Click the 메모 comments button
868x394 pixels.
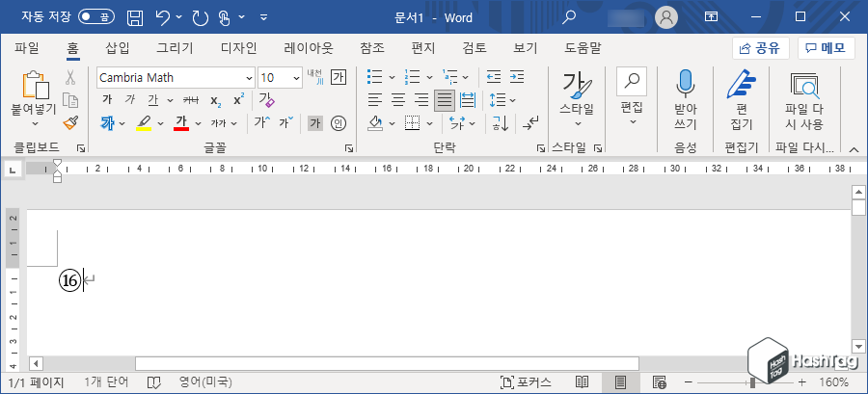click(x=826, y=48)
